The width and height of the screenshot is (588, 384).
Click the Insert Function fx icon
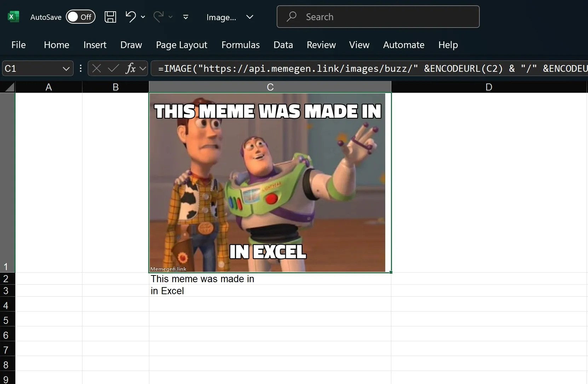tap(131, 68)
